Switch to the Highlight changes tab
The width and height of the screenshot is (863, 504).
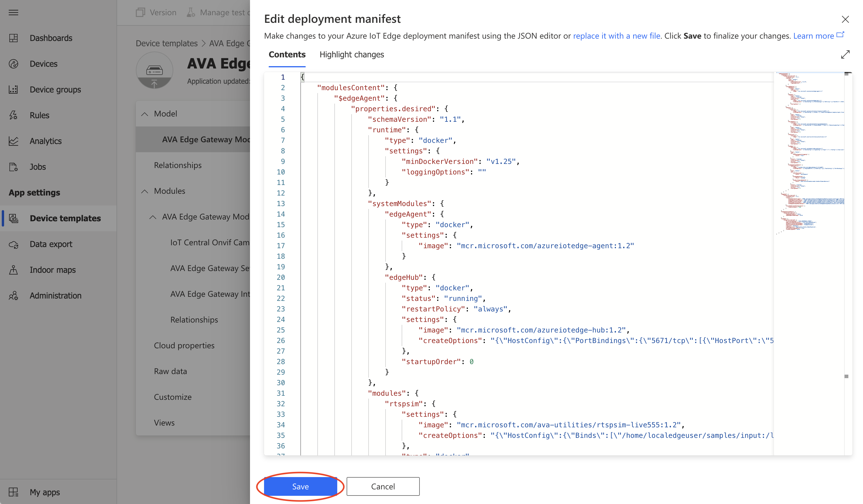(x=352, y=54)
